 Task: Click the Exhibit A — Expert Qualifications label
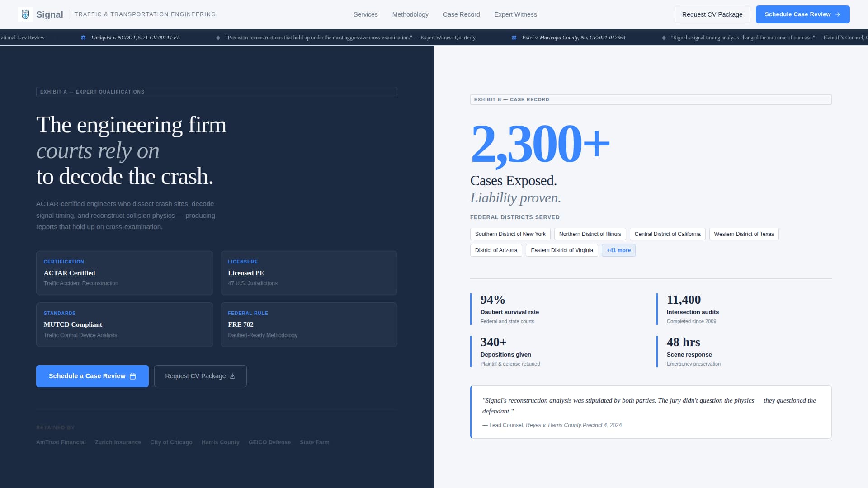217,92
